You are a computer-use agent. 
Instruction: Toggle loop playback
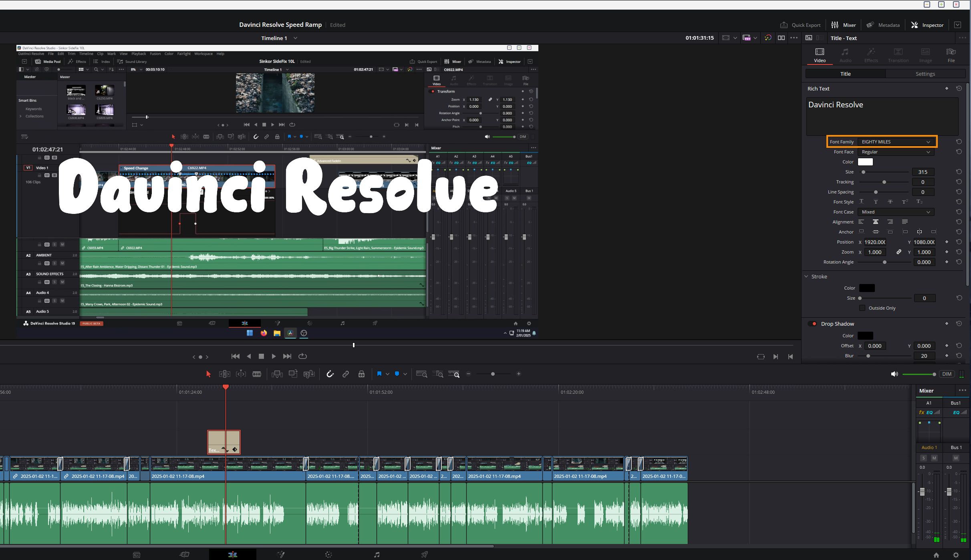303,356
